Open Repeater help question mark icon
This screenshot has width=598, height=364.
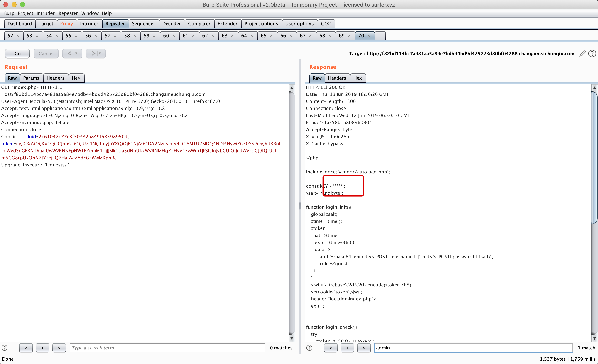[x=592, y=54]
